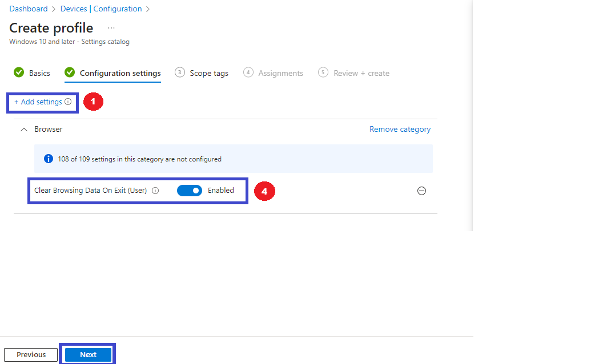Click the Remove category link
This screenshot has width=599, height=364.
click(400, 130)
